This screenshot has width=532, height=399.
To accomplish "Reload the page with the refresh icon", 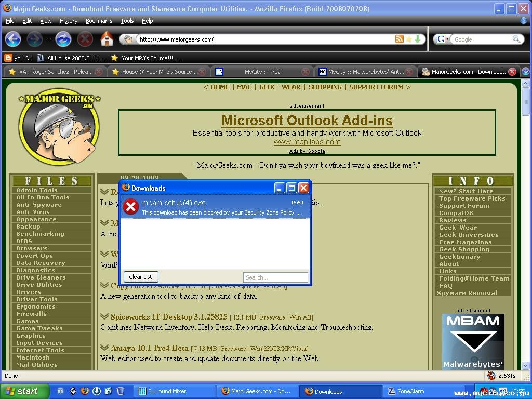I will click(63, 39).
